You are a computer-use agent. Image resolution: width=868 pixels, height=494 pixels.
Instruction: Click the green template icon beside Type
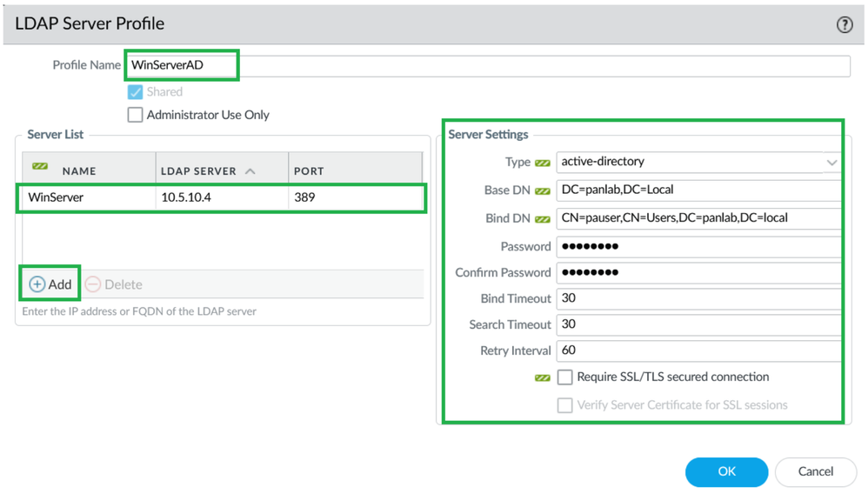543,163
